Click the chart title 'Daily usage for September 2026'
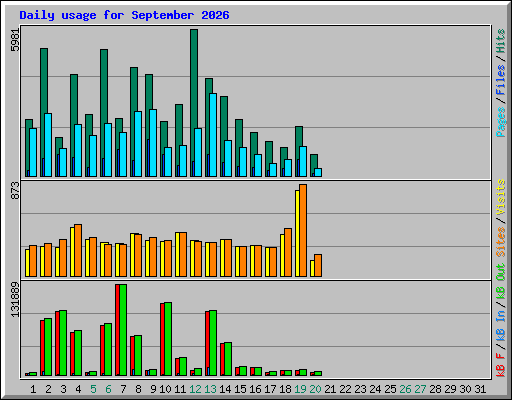Image resolution: width=512 pixels, height=400 pixels. click(124, 15)
